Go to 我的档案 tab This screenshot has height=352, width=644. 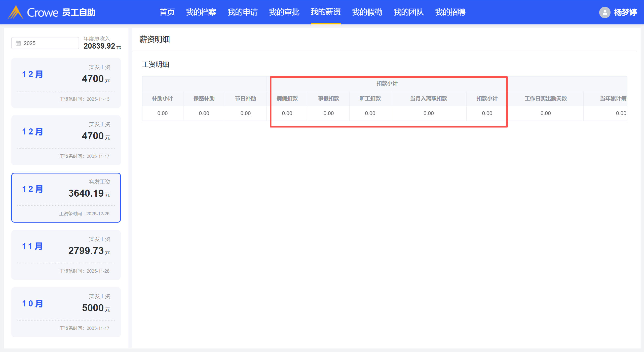coord(201,12)
